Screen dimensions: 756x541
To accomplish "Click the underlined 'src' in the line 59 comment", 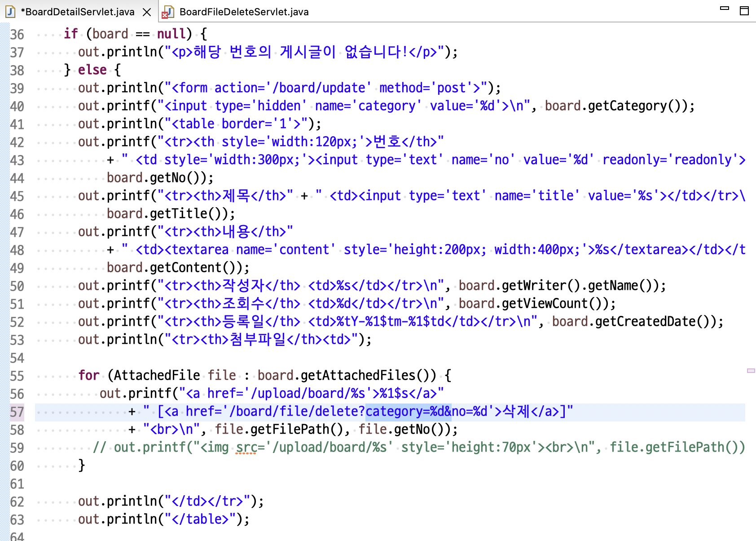I will [246, 447].
